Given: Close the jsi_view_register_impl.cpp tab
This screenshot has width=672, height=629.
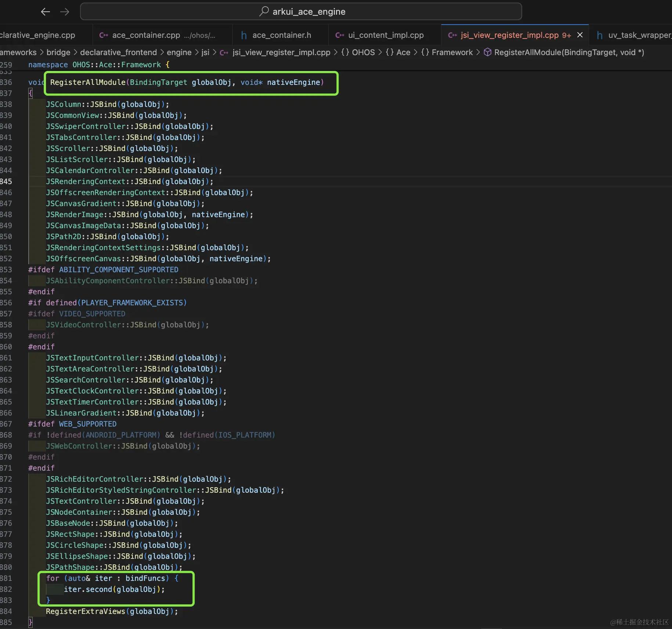Looking at the screenshot, I should click(580, 35).
